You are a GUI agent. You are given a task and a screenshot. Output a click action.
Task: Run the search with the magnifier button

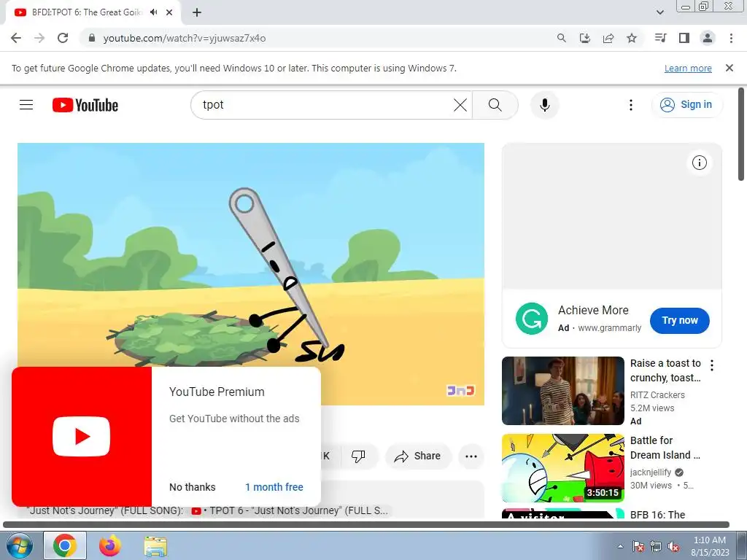tap(495, 105)
